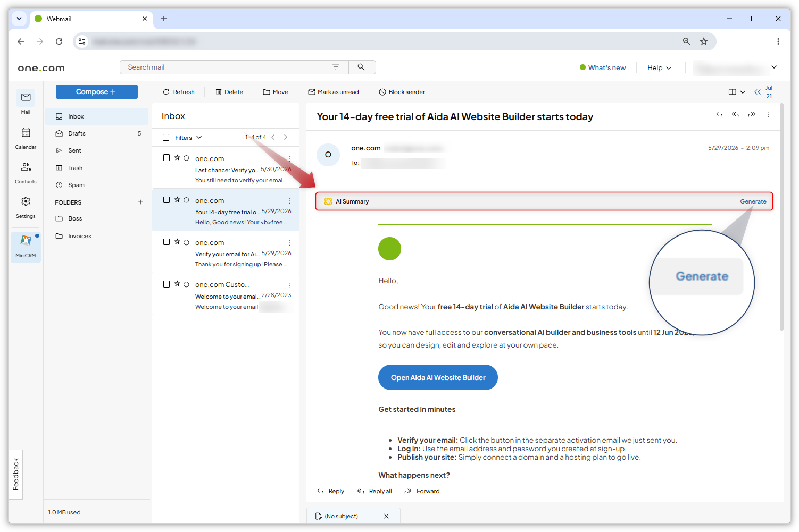799x532 pixels.
Task: Open the Inbox folder
Action: pos(97,116)
